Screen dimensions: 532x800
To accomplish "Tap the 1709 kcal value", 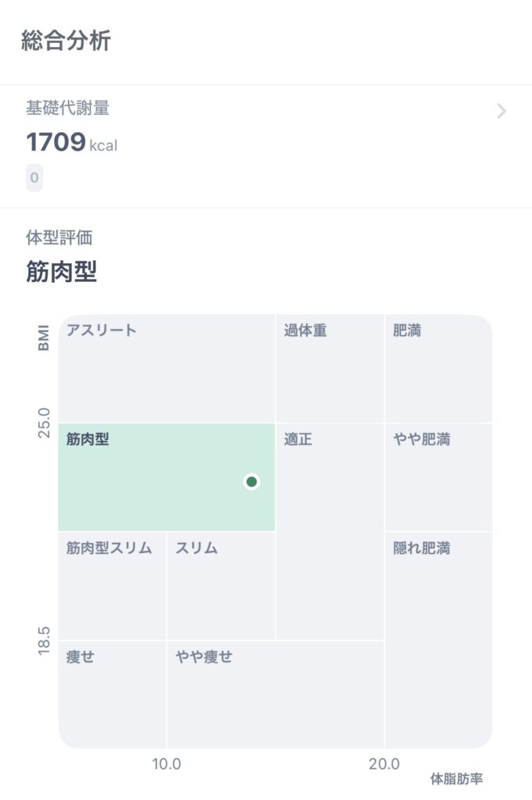I will (x=71, y=142).
